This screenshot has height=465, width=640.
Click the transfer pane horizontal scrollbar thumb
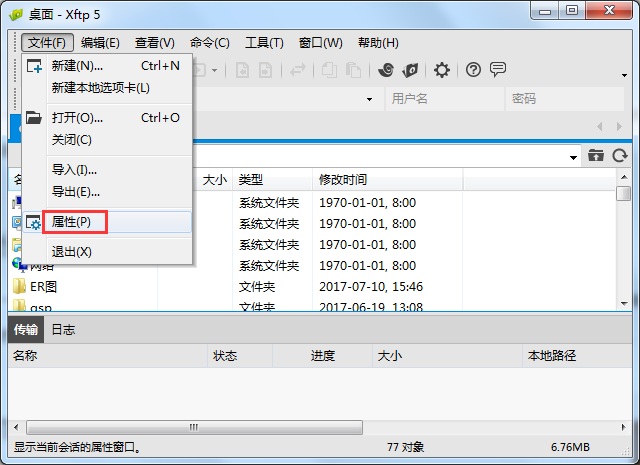coord(194,427)
